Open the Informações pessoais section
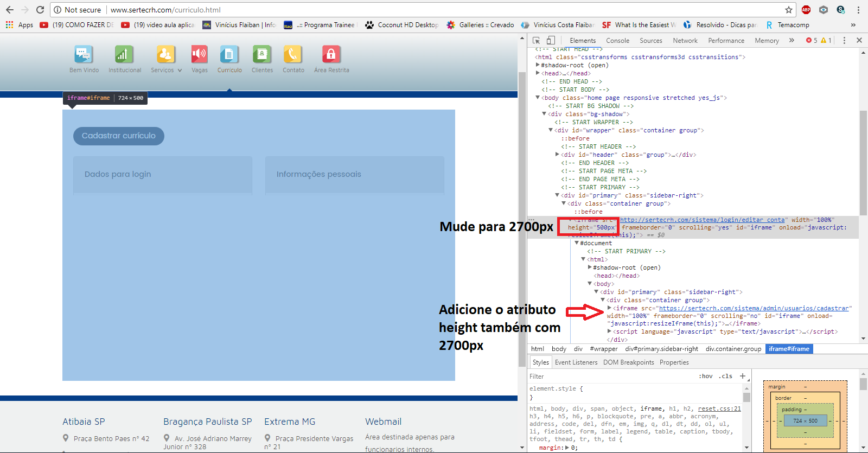Screen dimensions: 868x453 [355, 174]
